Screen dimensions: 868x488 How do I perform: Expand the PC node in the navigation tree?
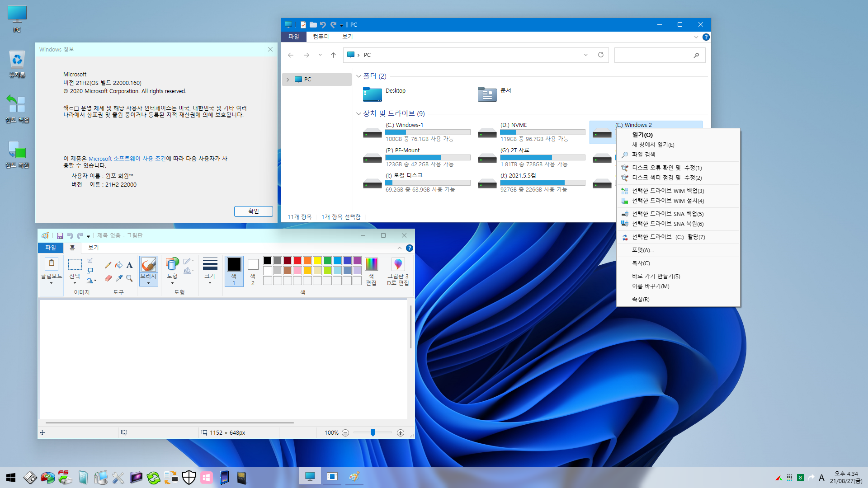(x=288, y=80)
